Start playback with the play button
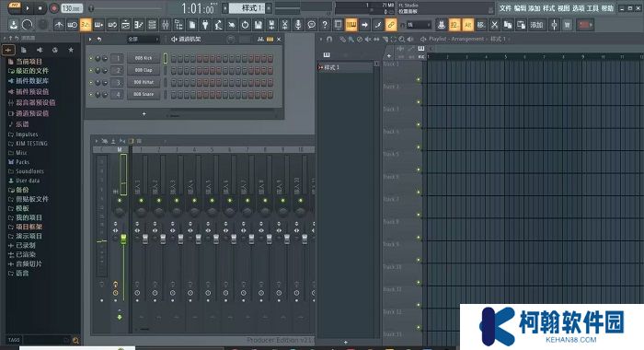The height and width of the screenshot is (350, 644). (27, 7)
